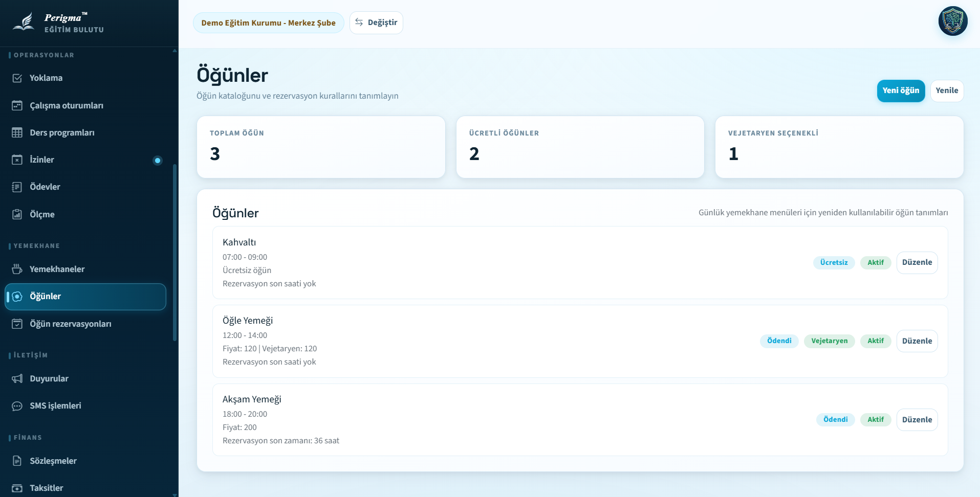
Task: Click the Yenile refresh button
Action: (946, 91)
